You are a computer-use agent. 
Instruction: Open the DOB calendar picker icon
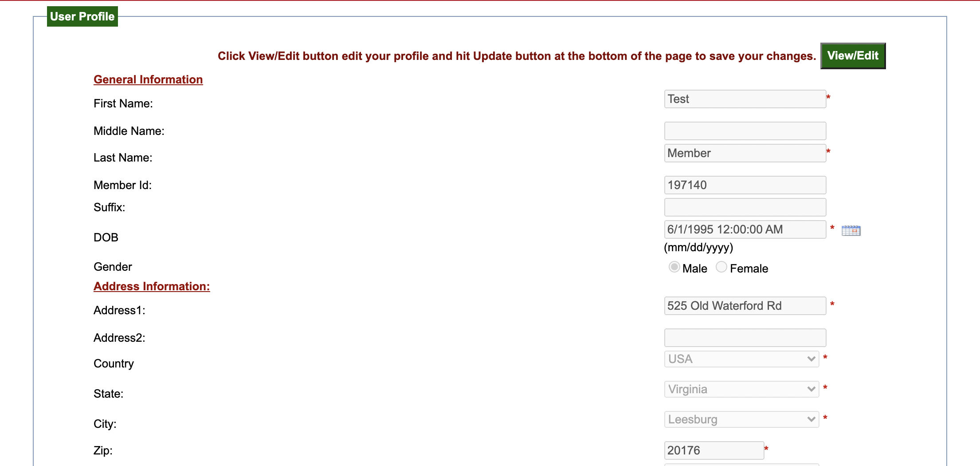[x=851, y=230]
